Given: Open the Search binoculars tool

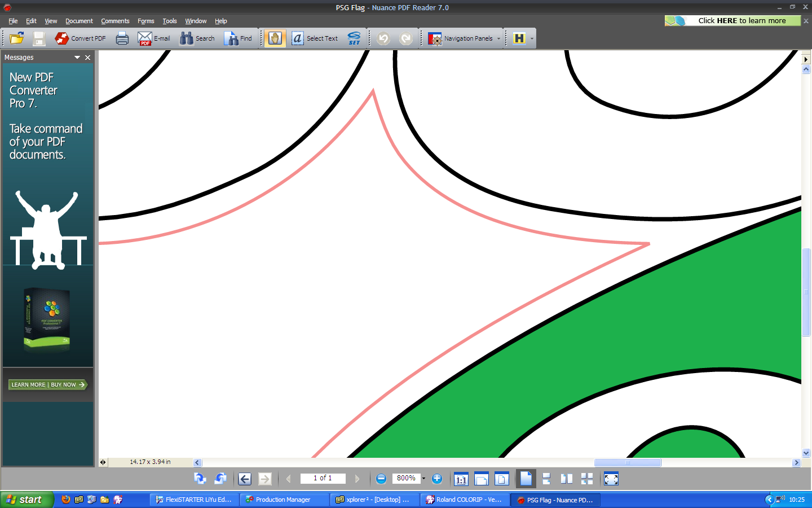Looking at the screenshot, I should pyautogui.click(x=197, y=38).
